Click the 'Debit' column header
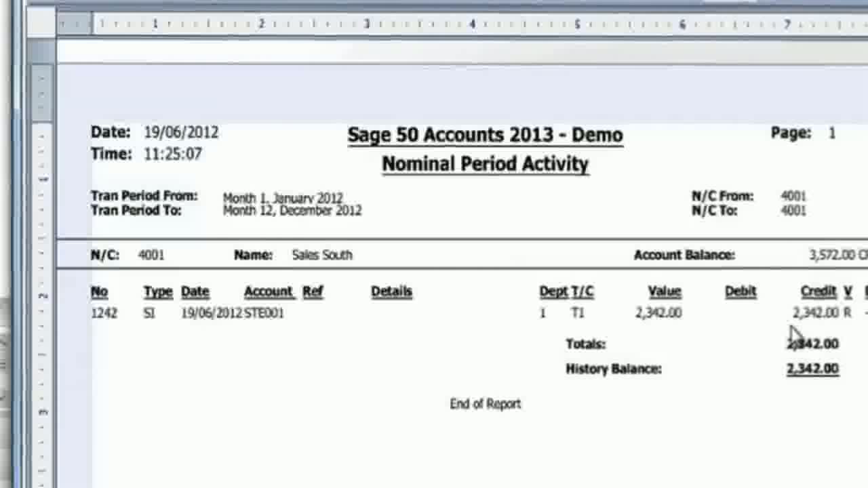 (x=741, y=291)
